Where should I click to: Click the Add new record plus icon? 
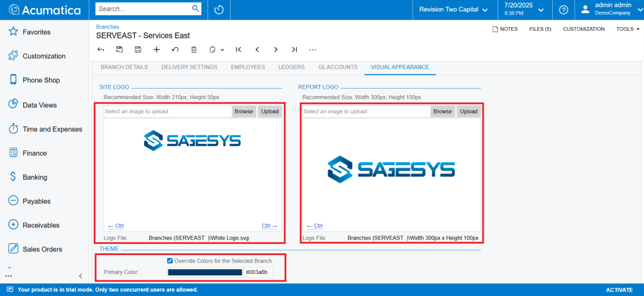point(157,50)
